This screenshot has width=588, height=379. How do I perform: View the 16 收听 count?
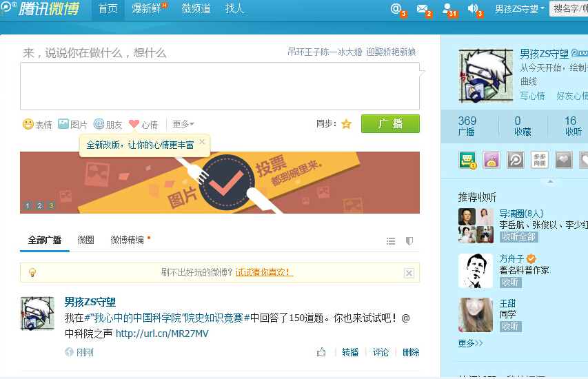point(573,126)
